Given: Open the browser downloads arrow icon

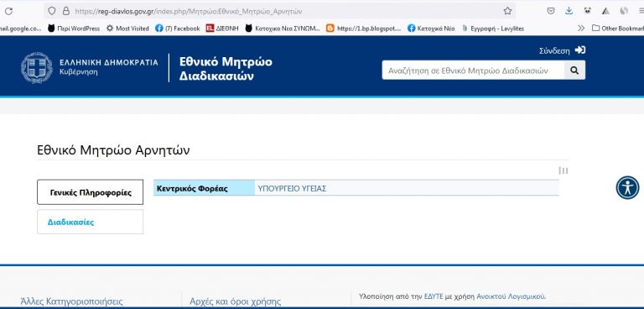Looking at the screenshot, I should click(x=569, y=11).
